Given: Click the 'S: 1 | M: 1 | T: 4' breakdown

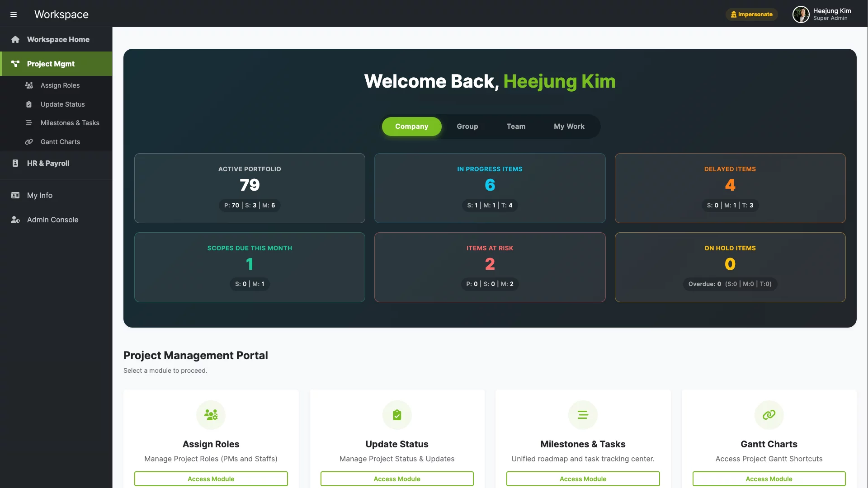Looking at the screenshot, I should (490, 205).
